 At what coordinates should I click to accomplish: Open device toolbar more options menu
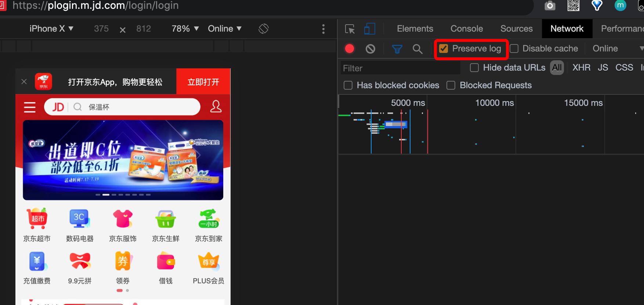[323, 29]
